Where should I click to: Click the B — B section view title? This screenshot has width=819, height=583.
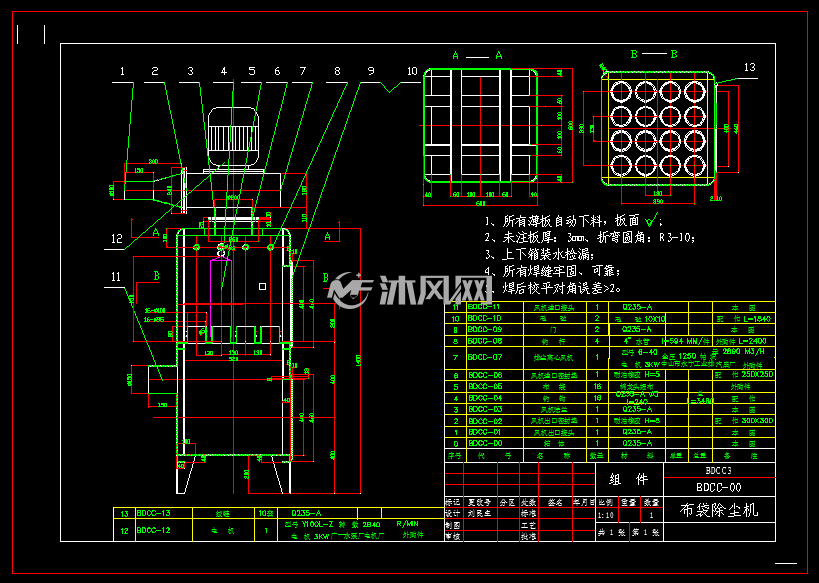654,54
